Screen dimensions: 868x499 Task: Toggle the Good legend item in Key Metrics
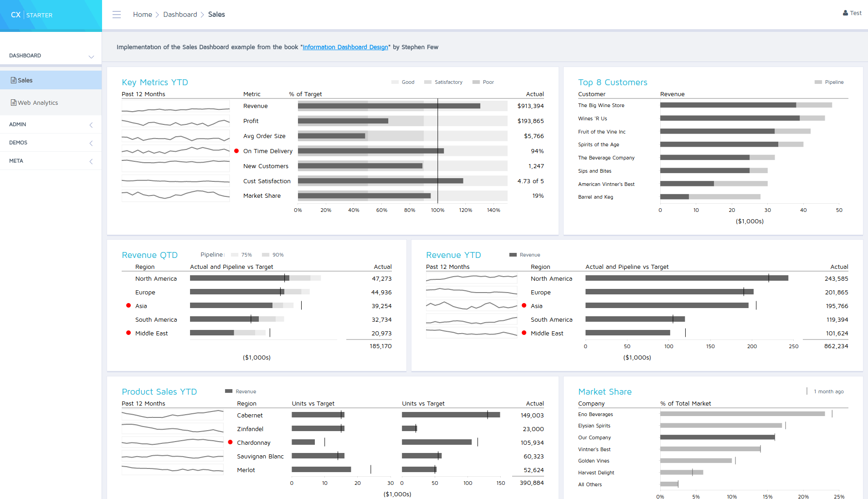tap(403, 82)
